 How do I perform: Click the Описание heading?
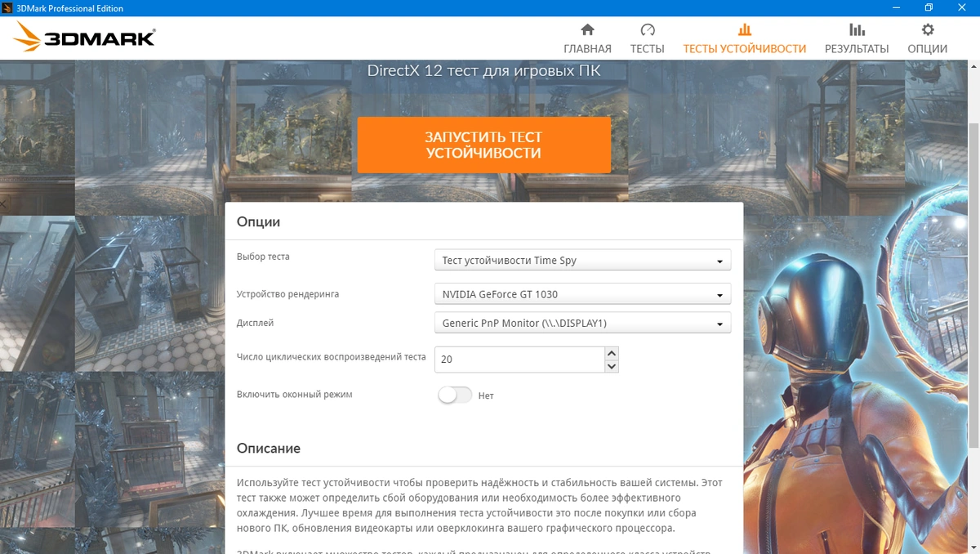click(x=269, y=449)
